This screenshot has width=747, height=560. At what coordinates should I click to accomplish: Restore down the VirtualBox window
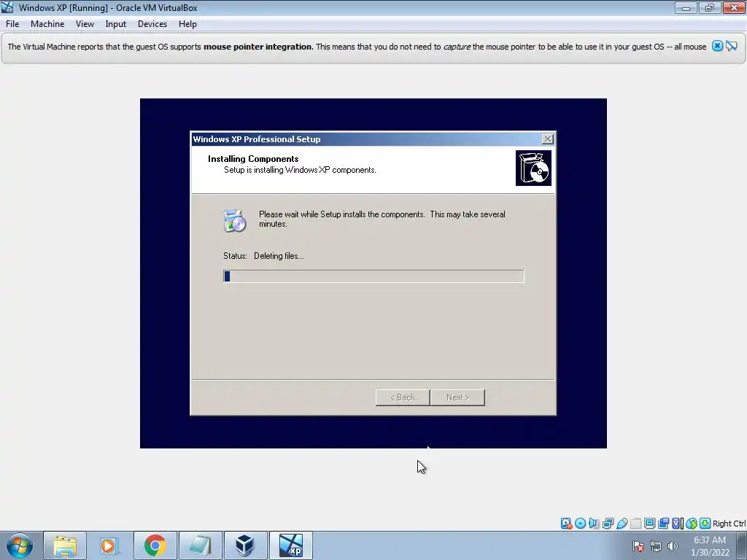709,7
